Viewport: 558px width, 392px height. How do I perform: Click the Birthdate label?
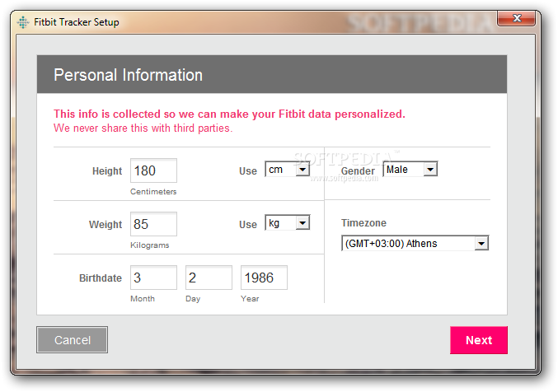click(x=101, y=278)
